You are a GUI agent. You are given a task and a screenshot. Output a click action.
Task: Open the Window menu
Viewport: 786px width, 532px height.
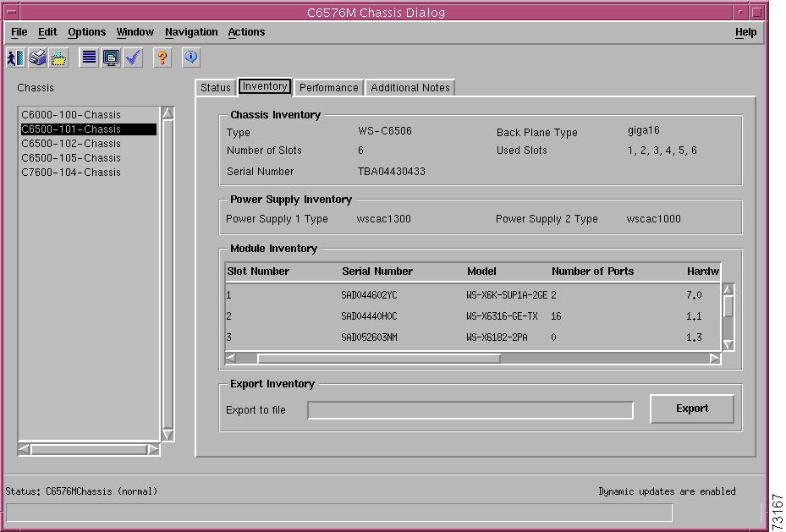click(135, 32)
